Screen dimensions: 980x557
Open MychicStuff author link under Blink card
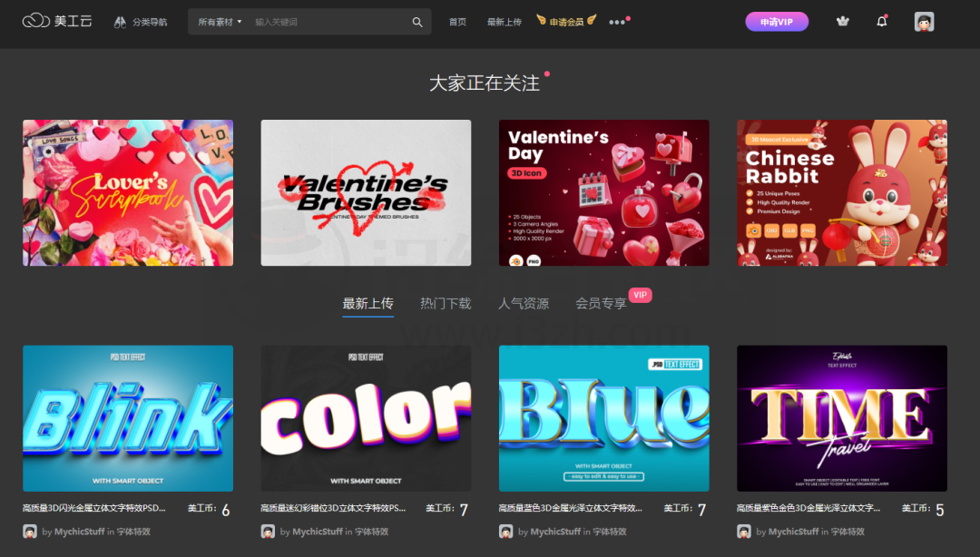pos(79,532)
